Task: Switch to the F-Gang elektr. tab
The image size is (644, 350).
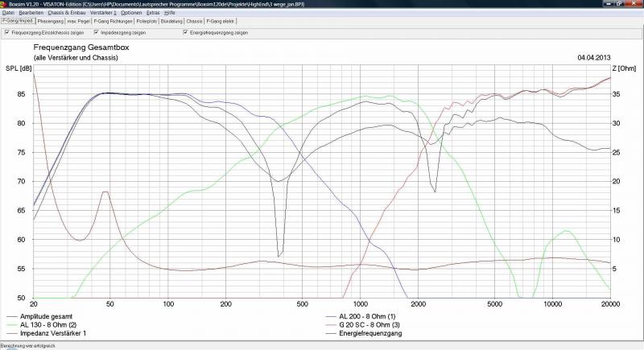Action: click(220, 21)
